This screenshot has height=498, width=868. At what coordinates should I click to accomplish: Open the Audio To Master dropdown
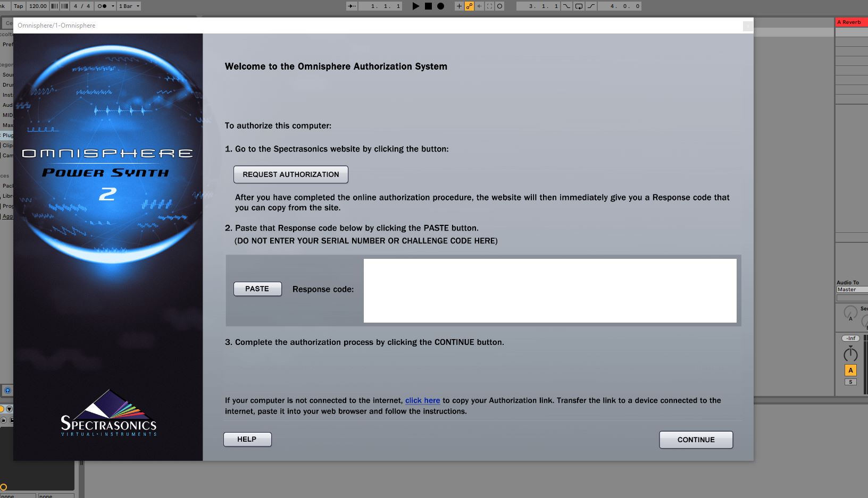click(x=852, y=290)
